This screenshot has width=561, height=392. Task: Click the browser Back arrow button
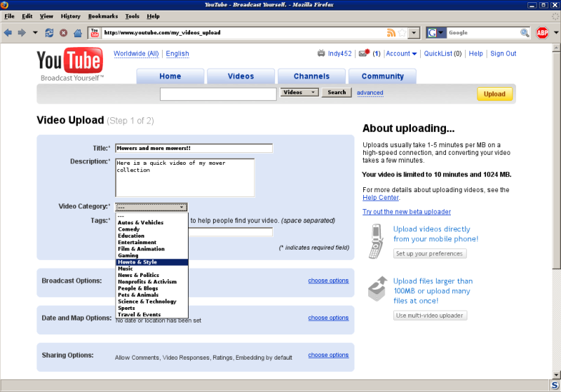(x=8, y=33)
